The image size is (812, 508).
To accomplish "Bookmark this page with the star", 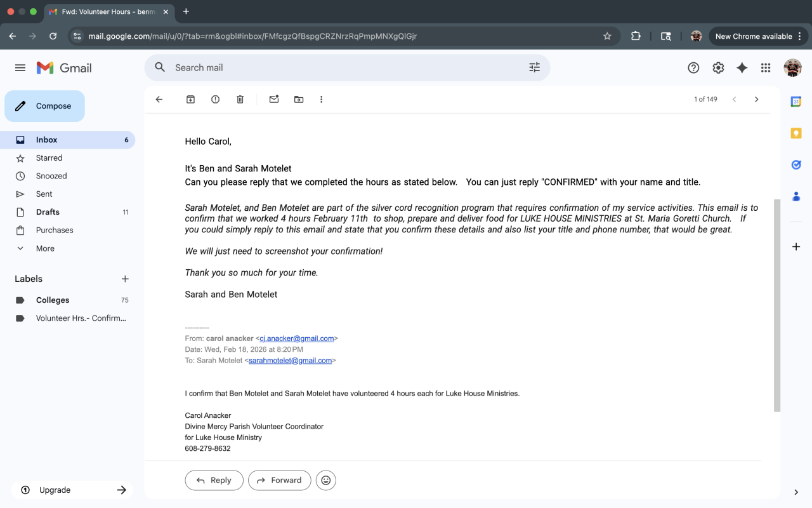I will pyautogui.click(x=607, y=36).
